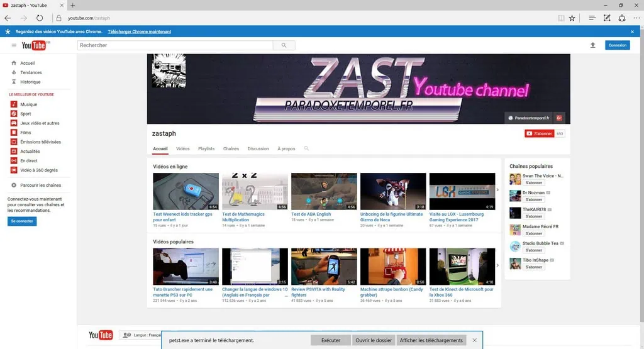This screenshot has width=644, height=349.
Task: Click the Google+ icon on banner
Action: (558, 118)
